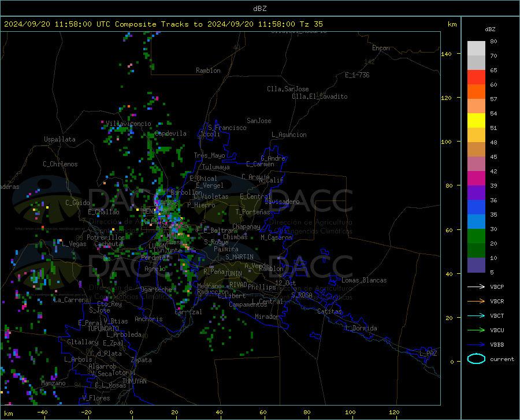
Task: Select the light gray 70–80 dBZ swatch
Action: 476,49
